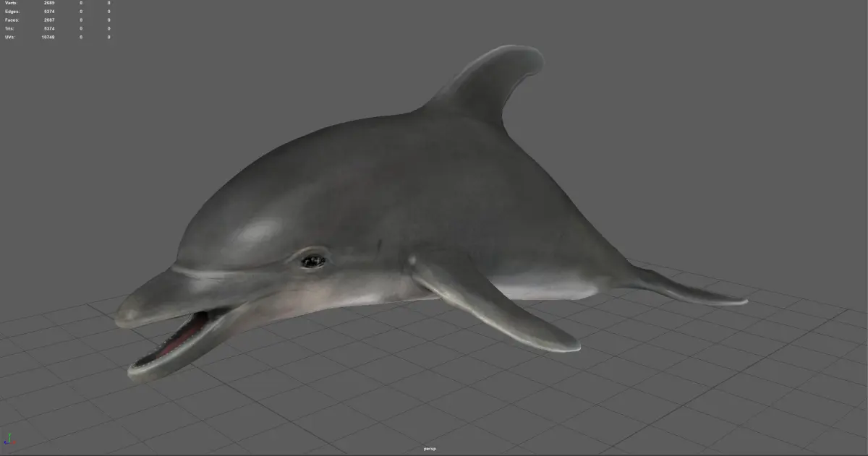Image resolution: width=868 pixels, height=456 pixels.
Task: Click the Edges label in the HUD
Action: click(12, 12)
